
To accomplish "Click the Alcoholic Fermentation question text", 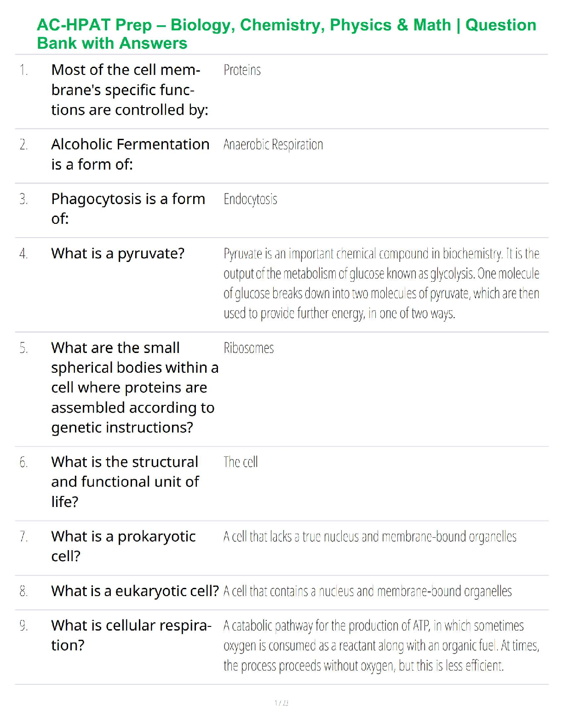I will tap(130, 154).
